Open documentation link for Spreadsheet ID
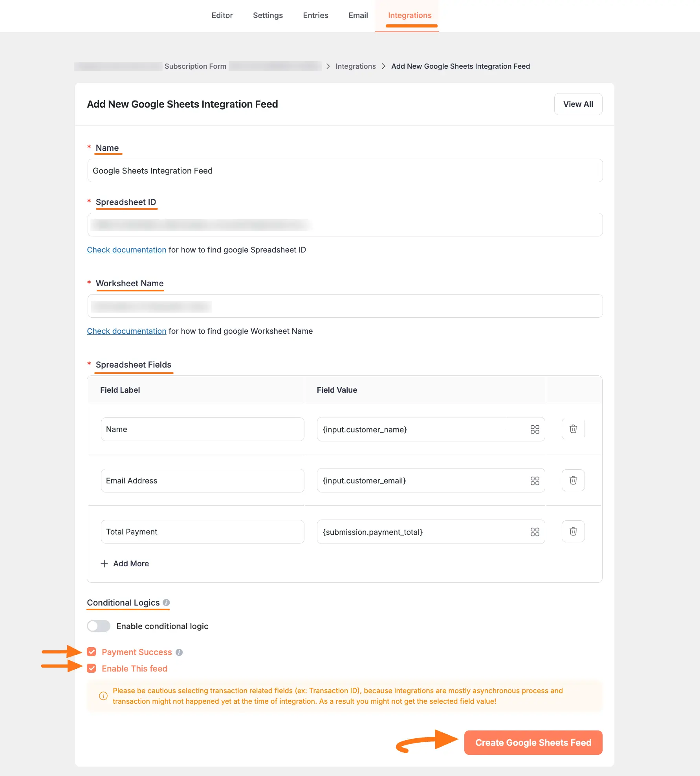Screen dimensions: 700x776 click(126, 250)
